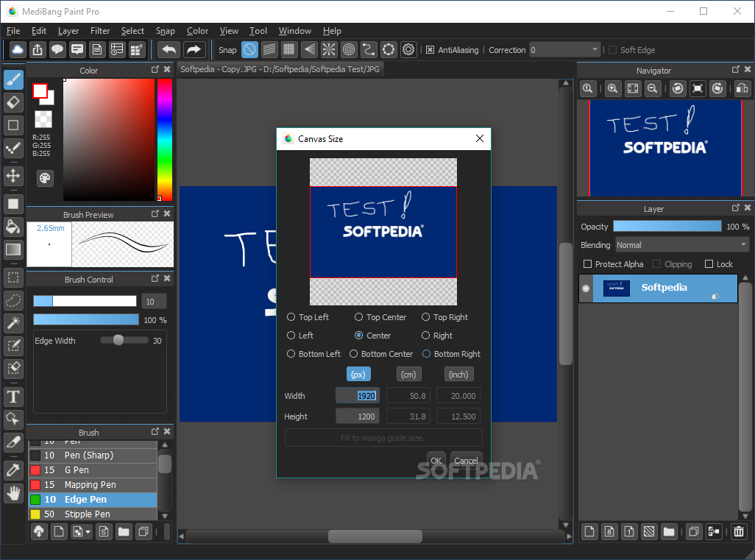
Task: Add new layer in Layer panel
Action: (589, 531)
